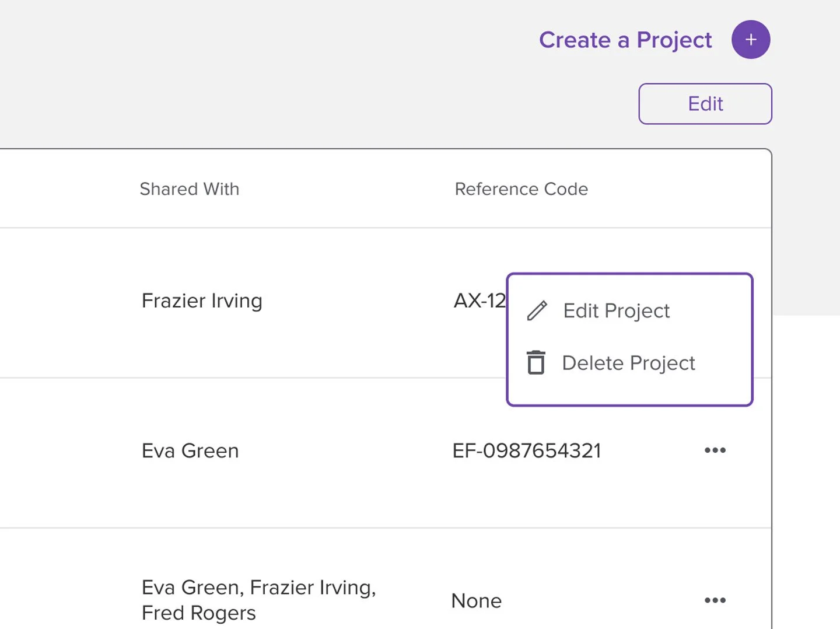Click the Reference Code column header
The image size is (840, 629).
(521, 189)
